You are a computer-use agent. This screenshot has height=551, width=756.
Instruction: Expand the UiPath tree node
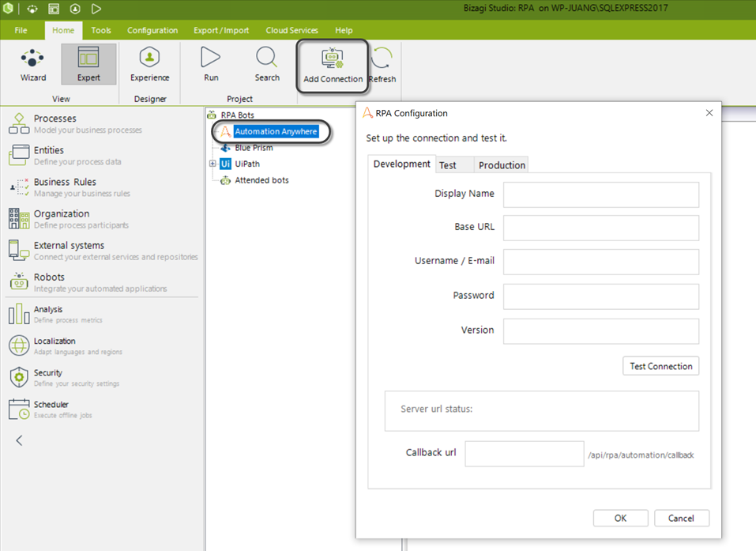point(213,164)
